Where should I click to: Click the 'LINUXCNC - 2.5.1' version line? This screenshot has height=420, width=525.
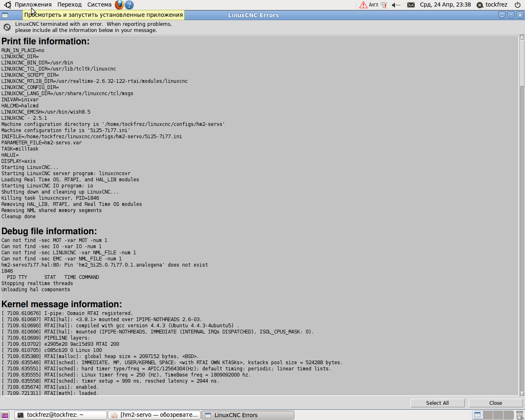[24, 118]
